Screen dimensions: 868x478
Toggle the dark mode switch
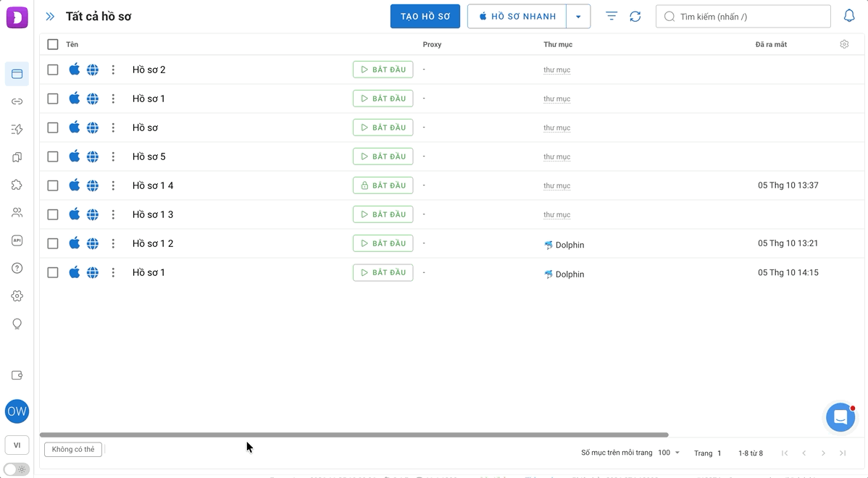pos(17,470)
